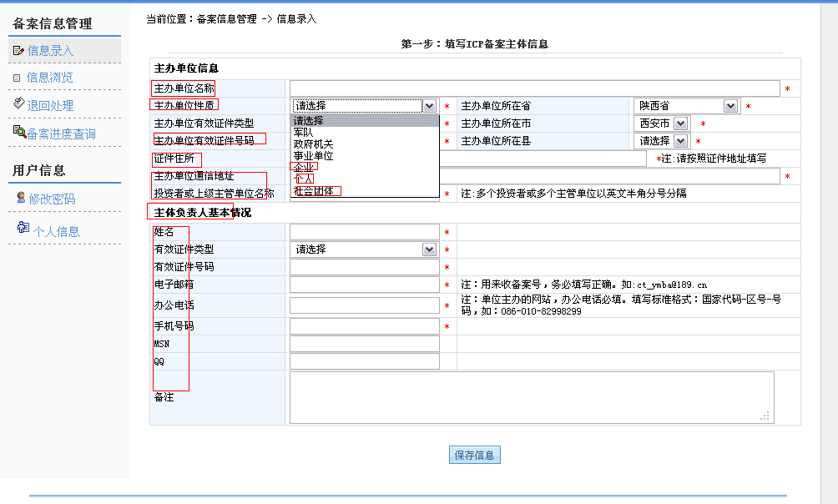Viewport: 838px width, 504px height.
Task: Click the 信息浏览 sidebar icon
Action: click(x=18, y=78)
